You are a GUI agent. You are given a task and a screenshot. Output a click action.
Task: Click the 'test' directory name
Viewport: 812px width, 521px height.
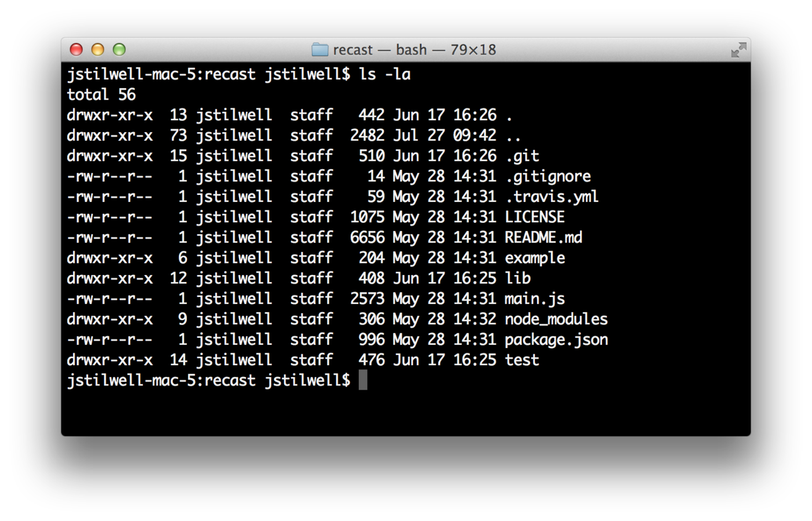pyautogui.click(x=522, y=360)
